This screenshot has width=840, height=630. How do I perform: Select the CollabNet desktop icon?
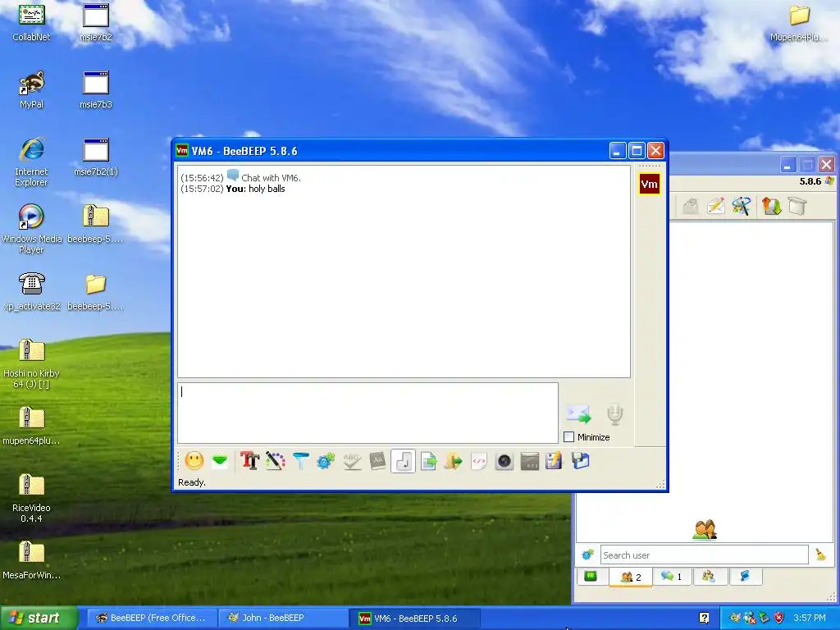click(32, 22)
